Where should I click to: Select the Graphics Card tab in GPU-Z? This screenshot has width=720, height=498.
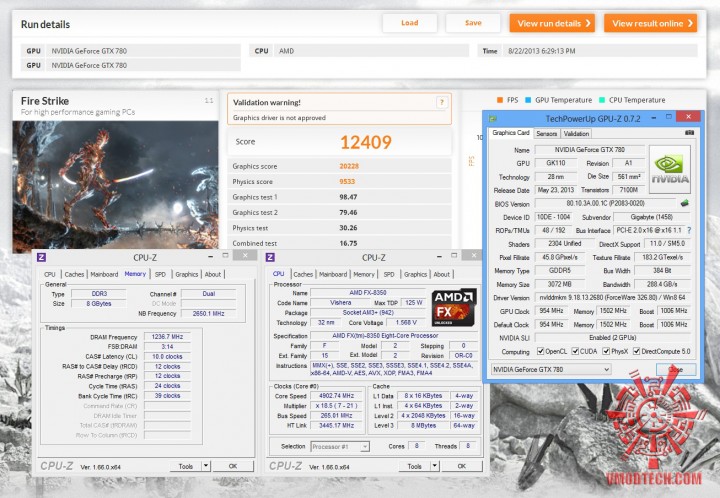point(511,133)
